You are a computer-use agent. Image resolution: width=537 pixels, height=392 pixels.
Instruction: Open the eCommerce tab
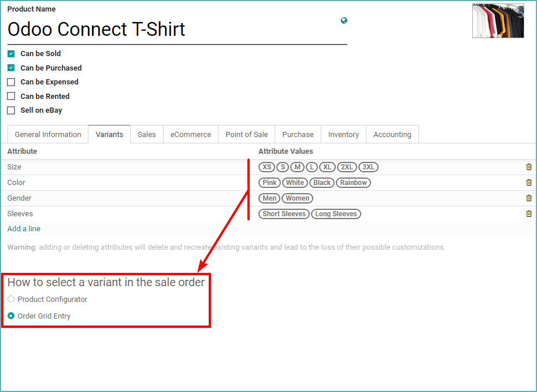[190, 134]
